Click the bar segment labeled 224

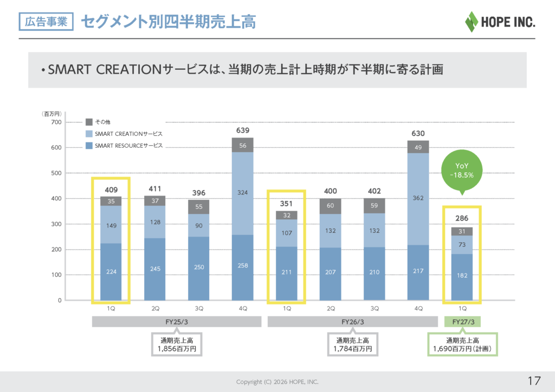tap(111, 271)
